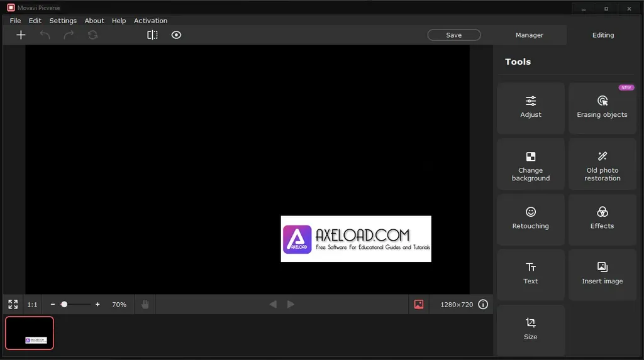Switch to the Manager tab
Screen dimensions: 644x360
[530, 35]
